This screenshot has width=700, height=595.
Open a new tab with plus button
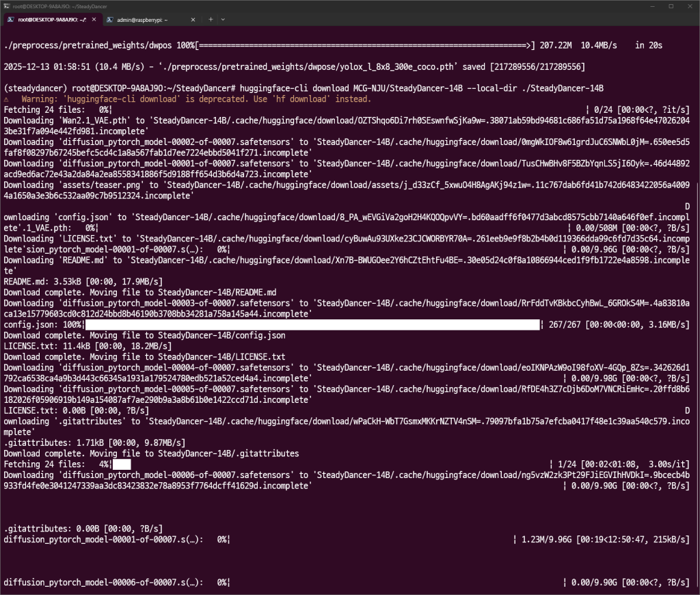211,20
